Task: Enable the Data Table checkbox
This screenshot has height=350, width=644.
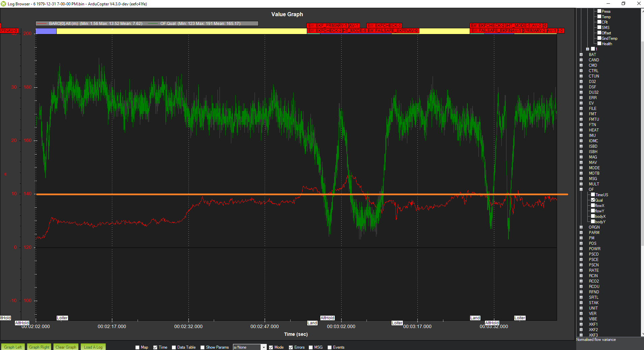Action: click(x=174, y=347)
